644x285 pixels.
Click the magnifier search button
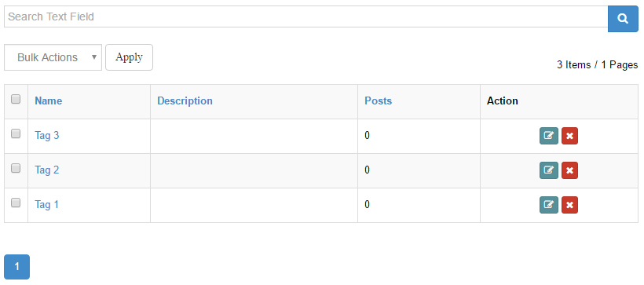623,19
